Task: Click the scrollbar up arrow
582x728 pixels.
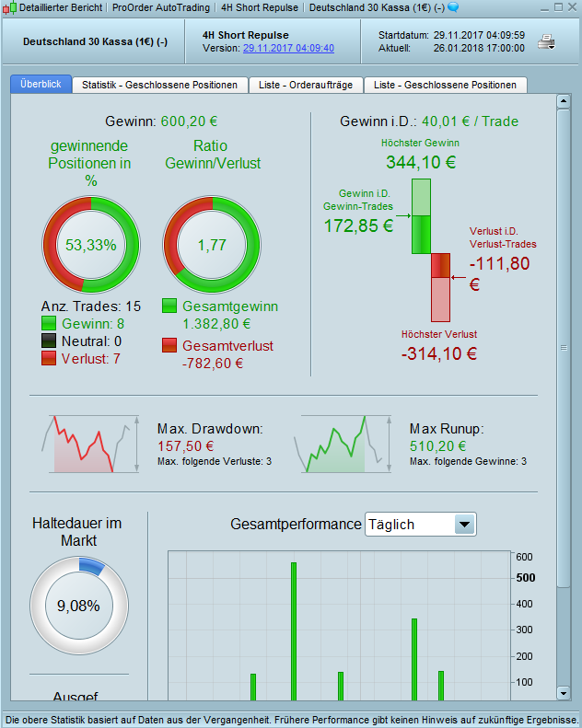Action: [564, 101]
